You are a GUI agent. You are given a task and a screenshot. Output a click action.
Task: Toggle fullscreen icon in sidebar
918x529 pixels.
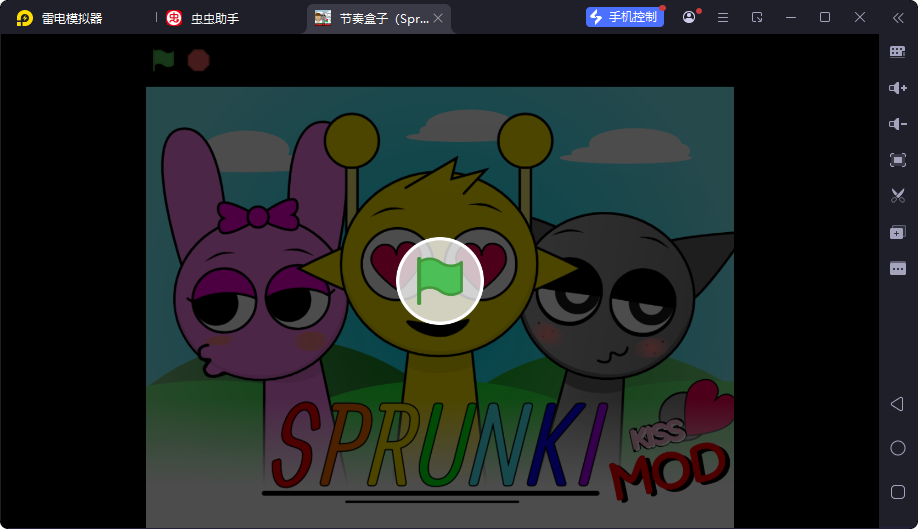898,160
